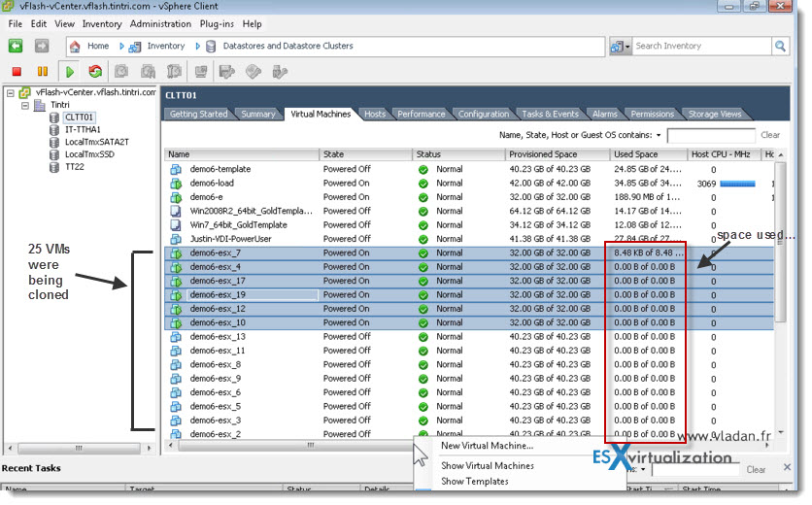Click the Win7_64bit_GoldTemplate template icon

click(x=176, y=224)
